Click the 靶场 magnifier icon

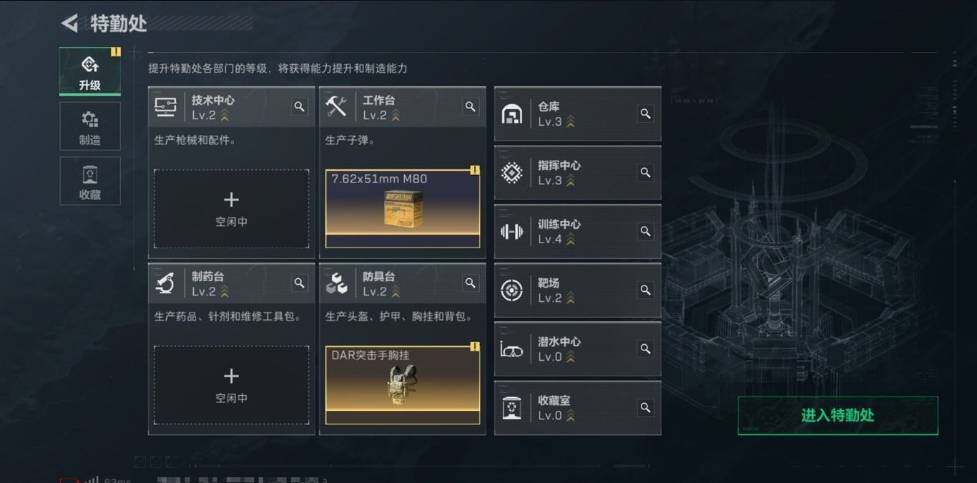click(646, 290)
